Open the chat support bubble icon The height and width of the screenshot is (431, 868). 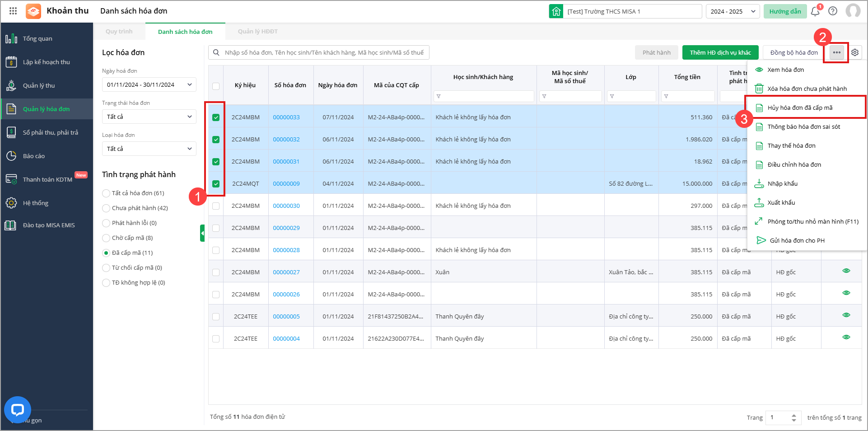click(17, 410)
